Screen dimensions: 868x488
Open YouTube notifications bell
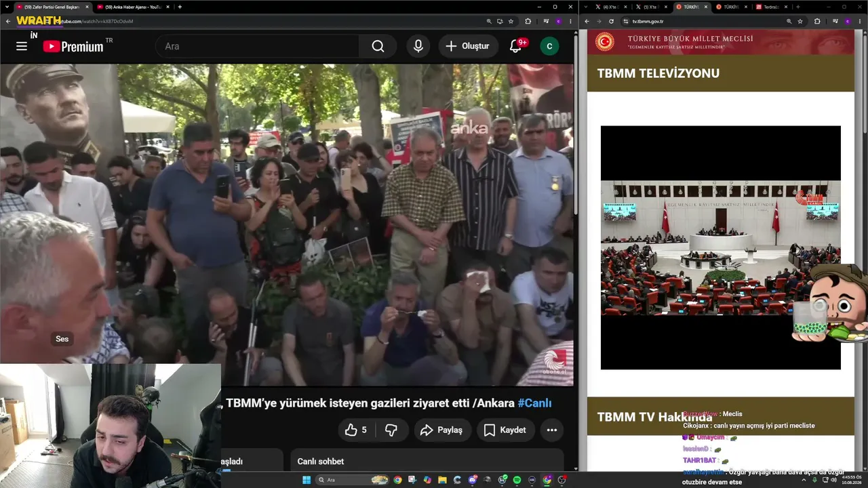tap(516, 46)
